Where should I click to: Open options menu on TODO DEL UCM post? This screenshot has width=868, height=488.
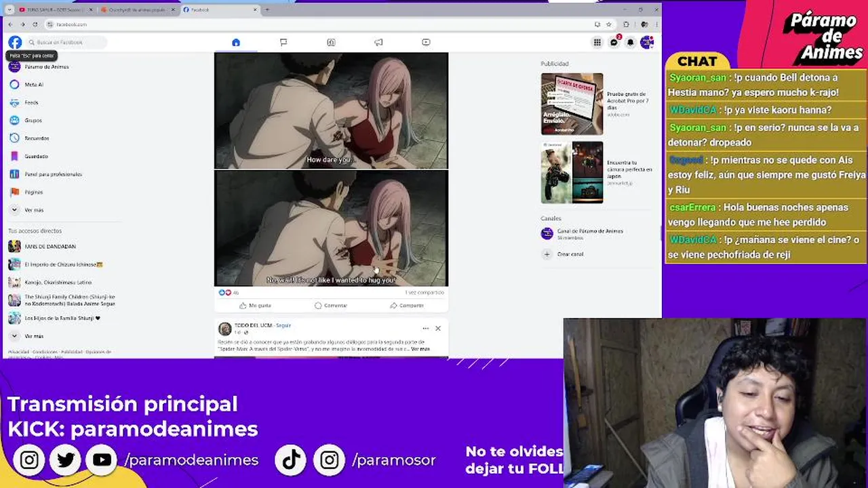point(425,328)
